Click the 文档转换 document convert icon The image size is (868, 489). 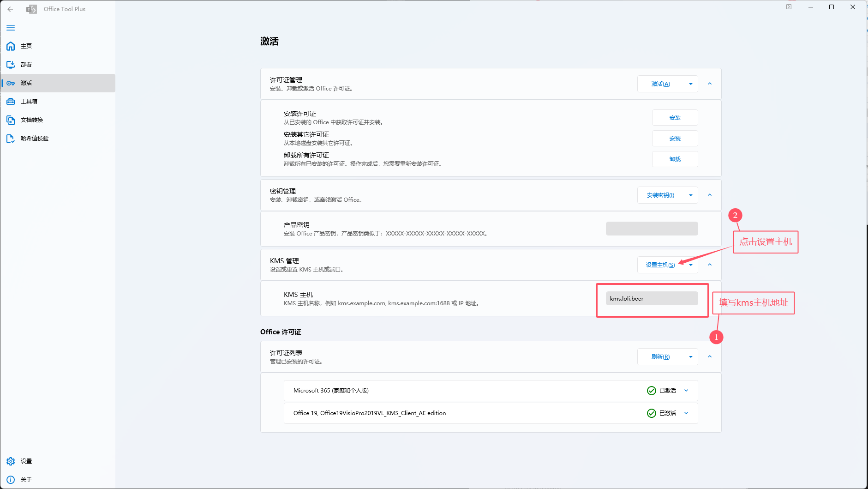pos(11,120)
